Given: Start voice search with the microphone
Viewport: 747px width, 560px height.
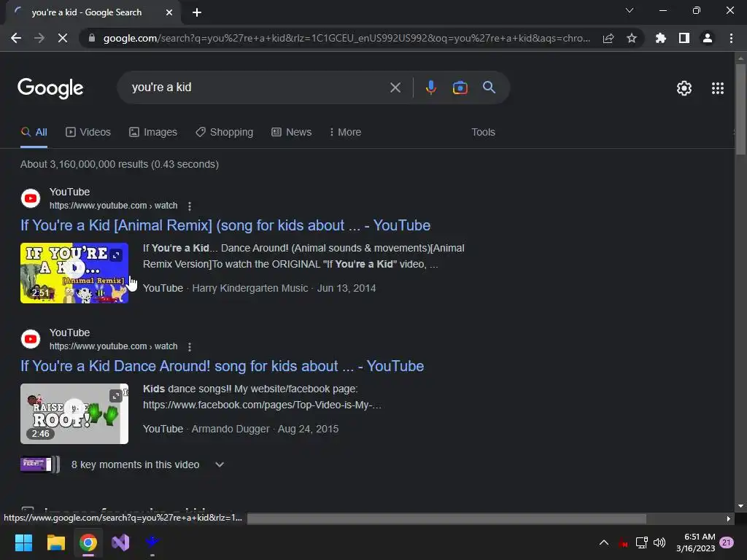Looking at the screenshot, I should tap(430, 87).
